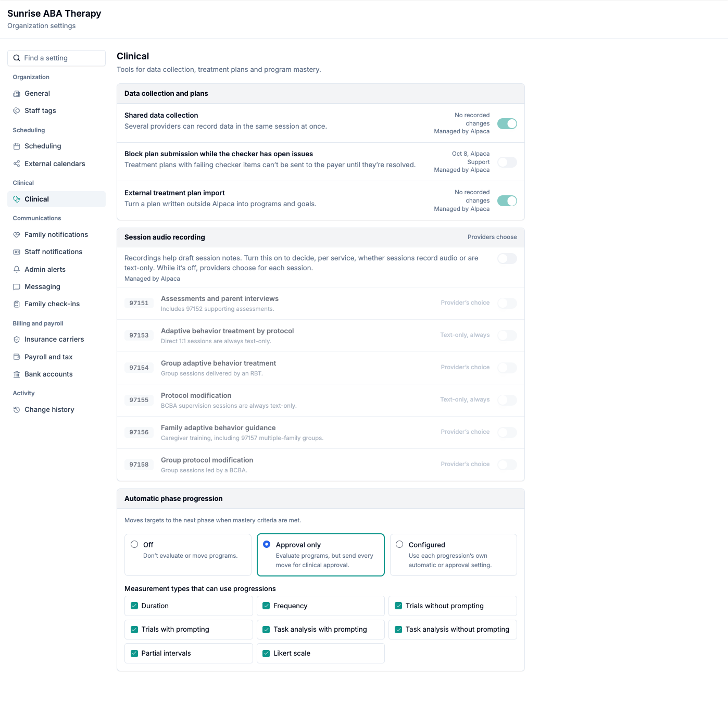
Task: Click the External calendars share icon
Action: pyautogui.click(x=17, y=164)
